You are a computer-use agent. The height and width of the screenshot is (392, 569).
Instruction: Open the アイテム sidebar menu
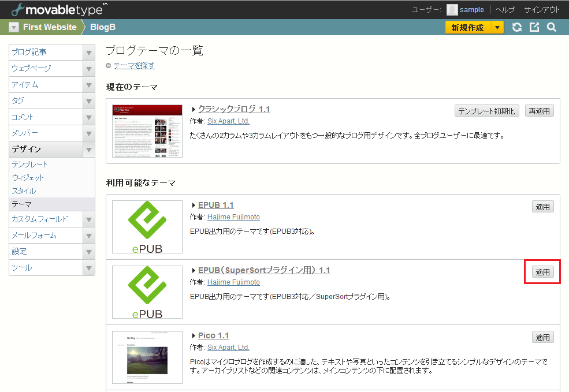[x=46, y=84]
